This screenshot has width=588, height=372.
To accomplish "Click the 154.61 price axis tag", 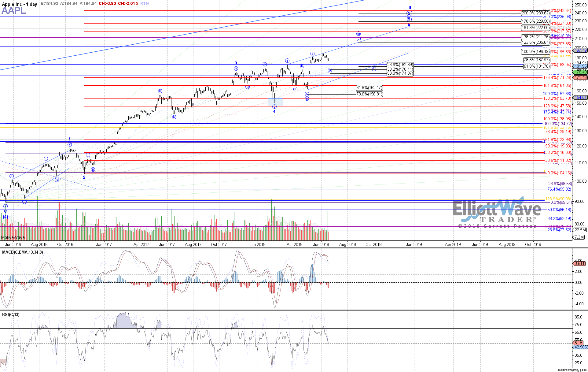I will 580,97.
